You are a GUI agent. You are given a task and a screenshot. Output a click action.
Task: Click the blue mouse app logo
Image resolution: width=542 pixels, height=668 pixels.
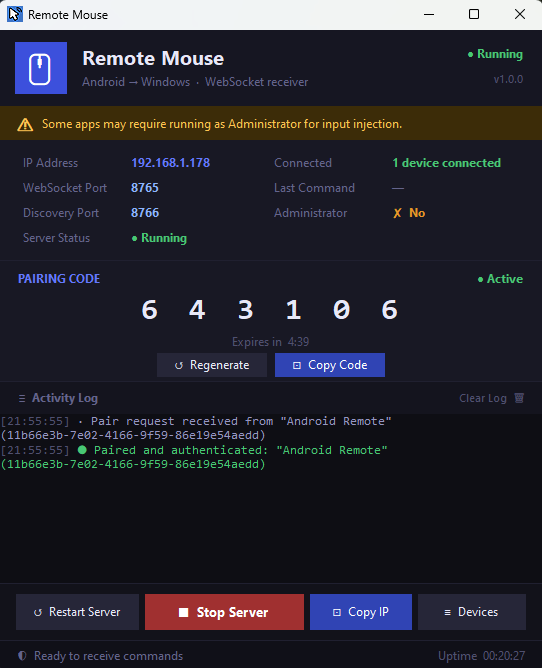pyautogui.click(x=41, y=68)
